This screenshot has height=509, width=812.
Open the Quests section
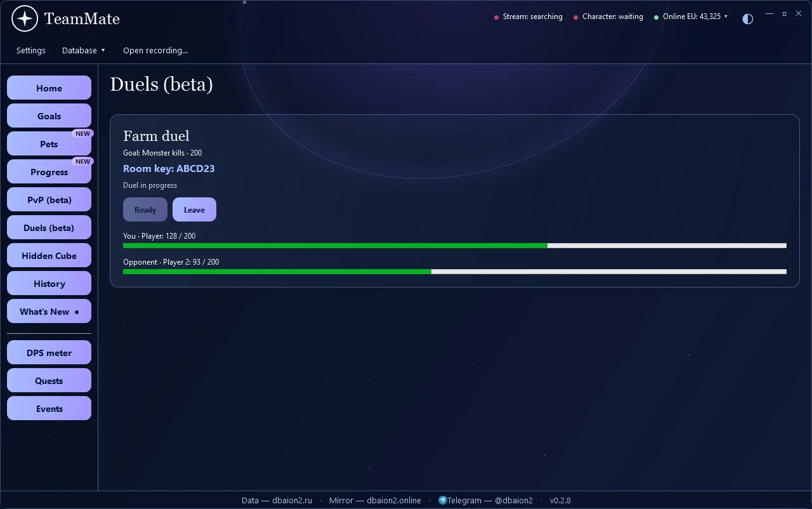pyautogui.click(x=49, y=381)
